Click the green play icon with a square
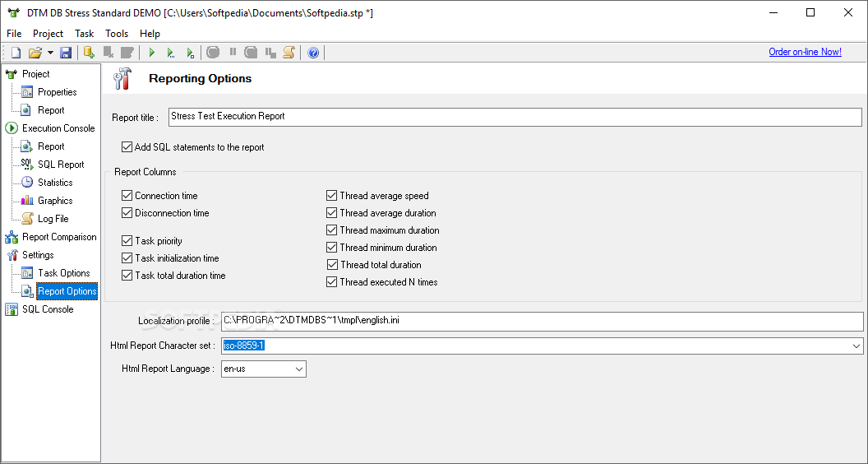Viewport: 868px width, 464px height. coord(190,53)
